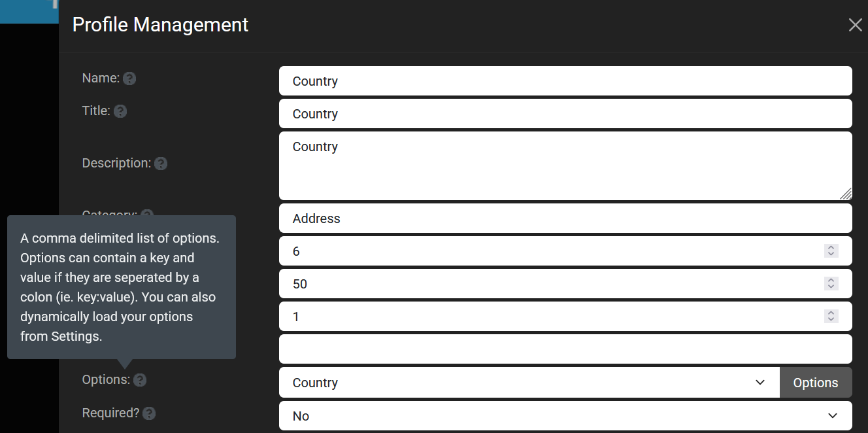Expand the Required? dropdown showing No
This screenshot has height=433, width=868.
click(x=565, y=416)
